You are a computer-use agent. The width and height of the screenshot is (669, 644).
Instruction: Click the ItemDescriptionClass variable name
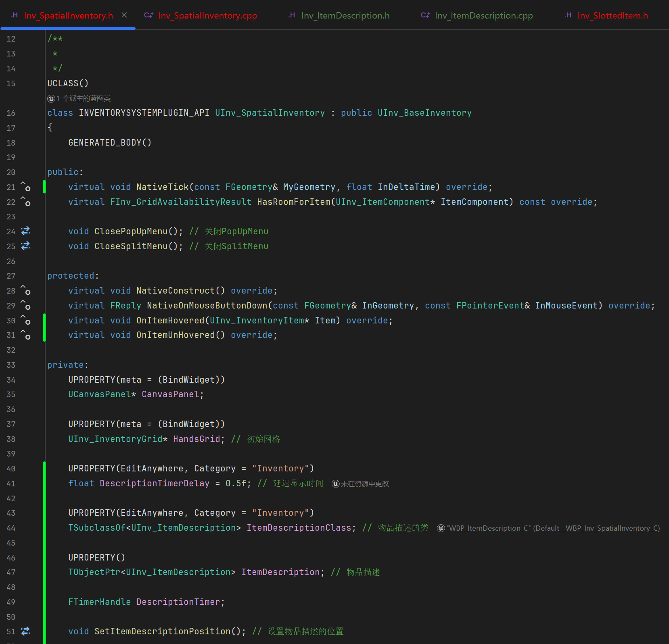point(299,527)
